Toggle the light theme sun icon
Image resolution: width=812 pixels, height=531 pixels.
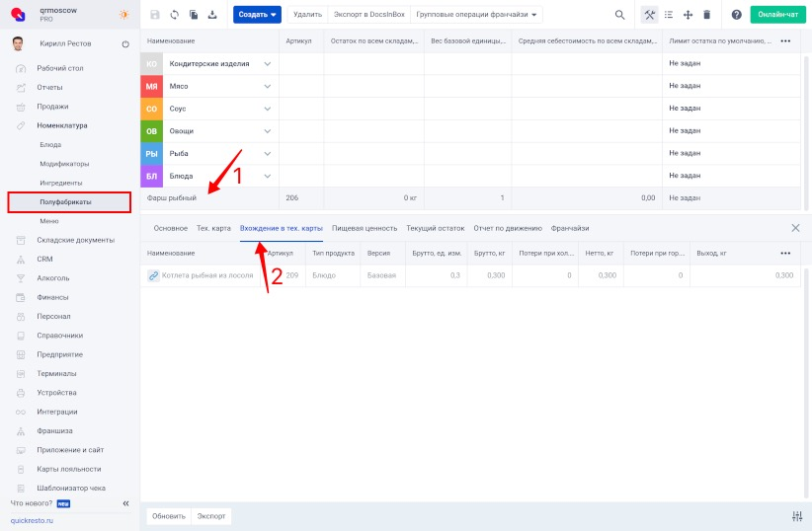123,15
